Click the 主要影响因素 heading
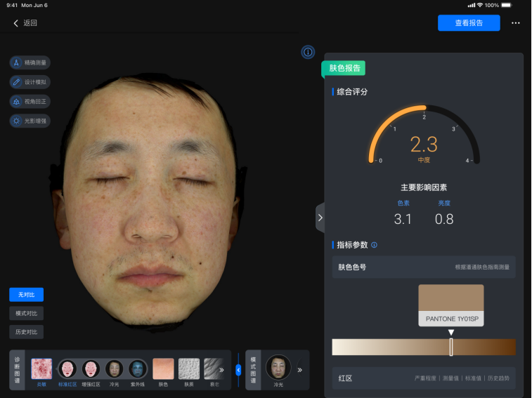The image size is (532, 398). click(424, 187)
